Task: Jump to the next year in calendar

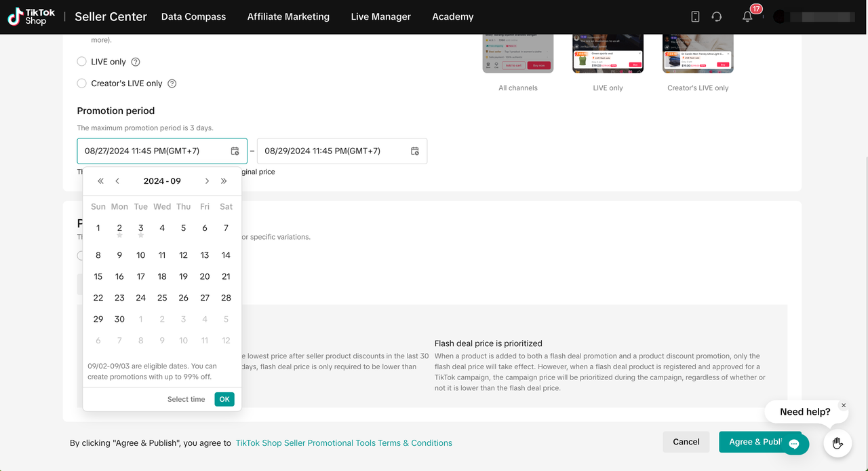Action: coord(224,181)
